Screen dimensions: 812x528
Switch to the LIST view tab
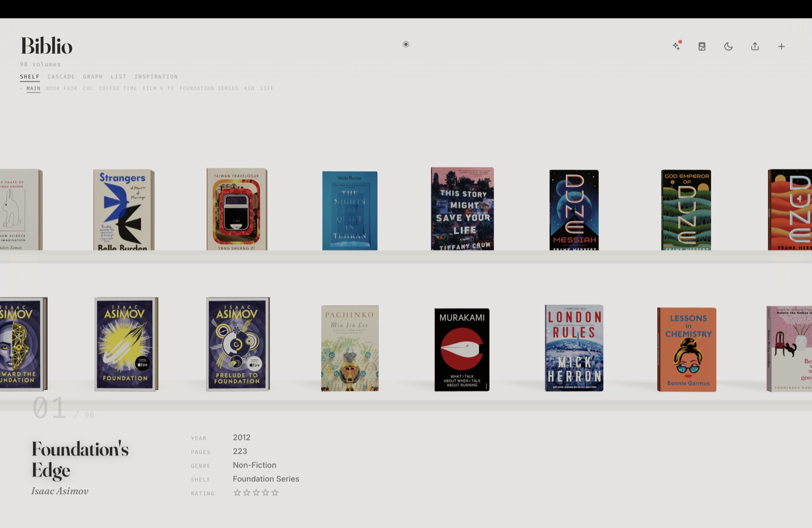(118, 77)
